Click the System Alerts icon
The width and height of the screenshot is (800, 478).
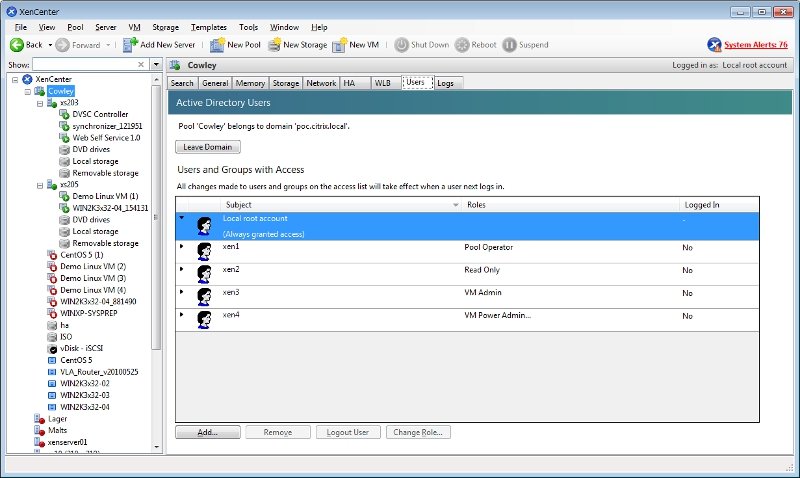coord(714,45)
